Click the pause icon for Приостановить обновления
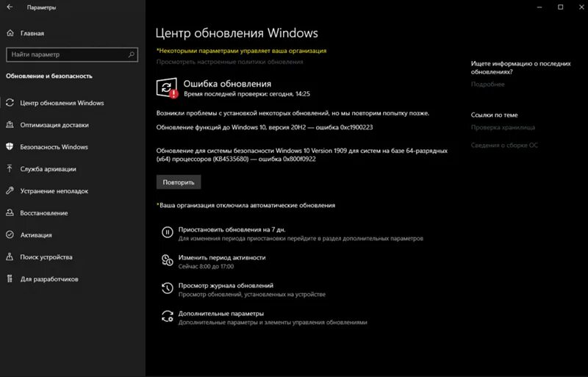The image size is (588, 377). point(168,232)
